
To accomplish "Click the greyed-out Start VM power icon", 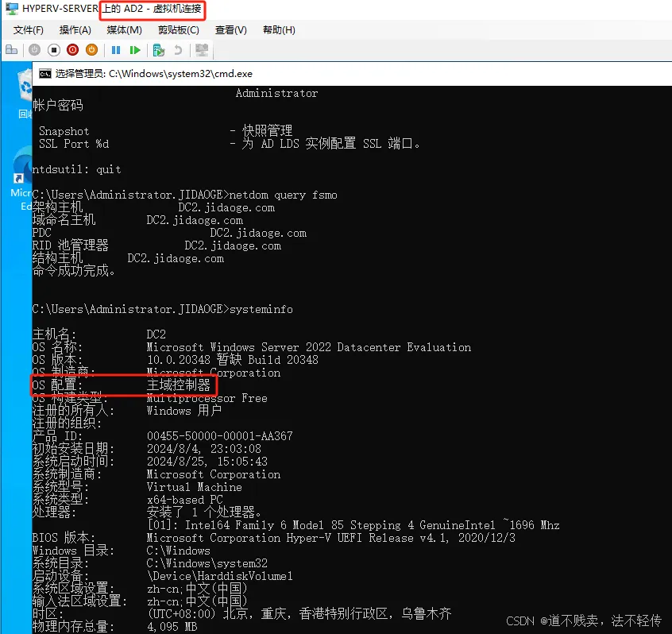I will tap(35, 50).
